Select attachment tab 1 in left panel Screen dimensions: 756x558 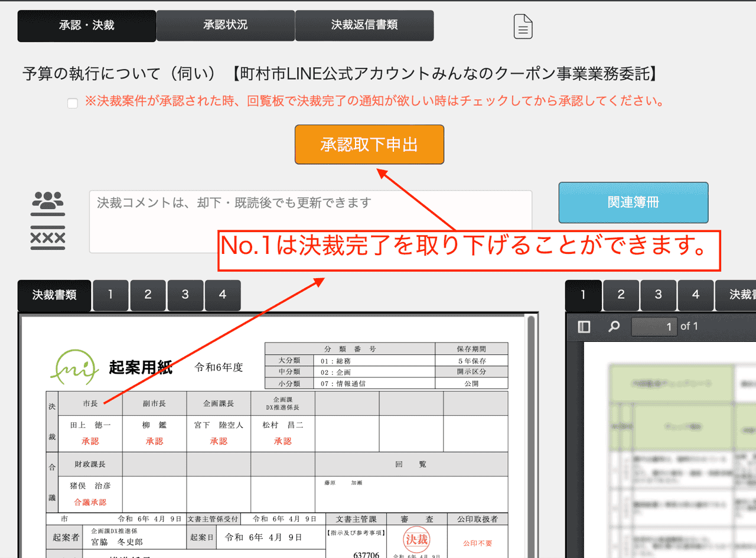[x=110, y=295]
